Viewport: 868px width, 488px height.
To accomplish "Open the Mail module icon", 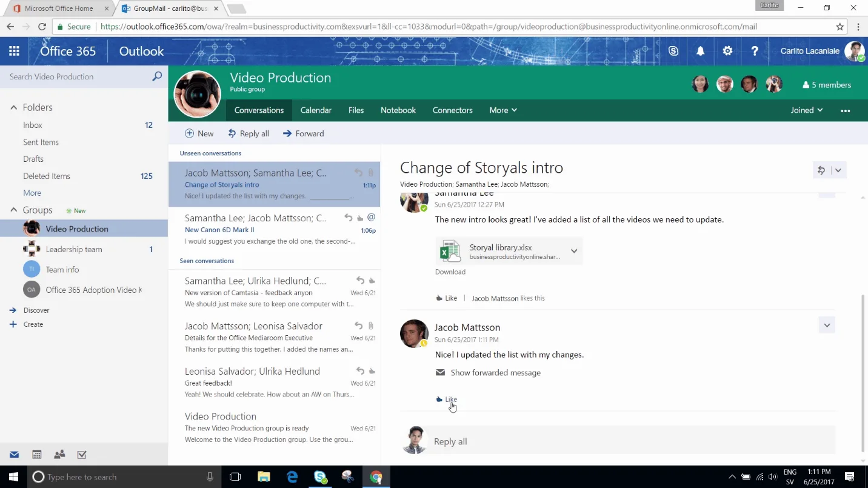I will pos(14,455).
